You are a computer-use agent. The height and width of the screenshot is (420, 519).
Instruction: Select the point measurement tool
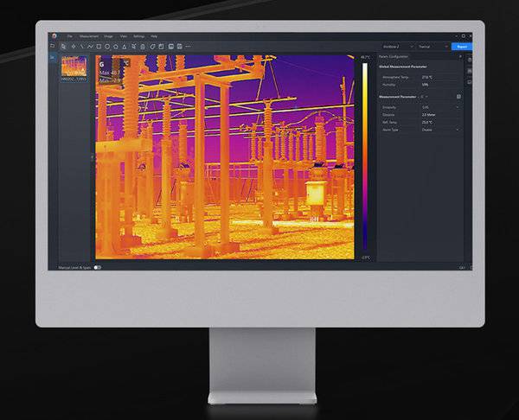tap(74, 46)
